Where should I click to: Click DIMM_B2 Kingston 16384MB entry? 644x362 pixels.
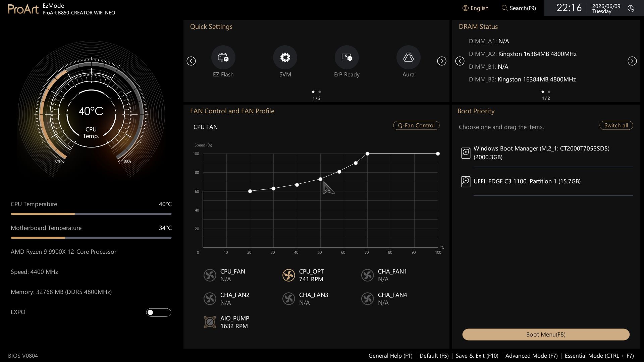(522, 79)
